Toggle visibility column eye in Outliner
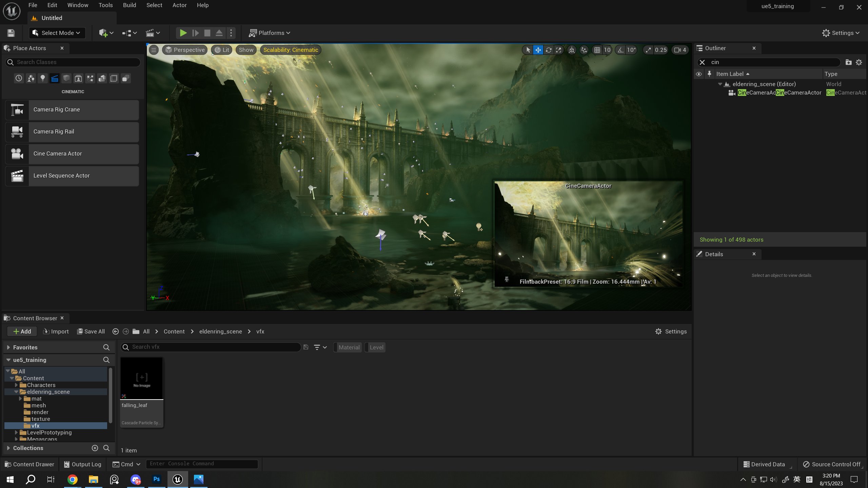 click(x=699, y=74)
